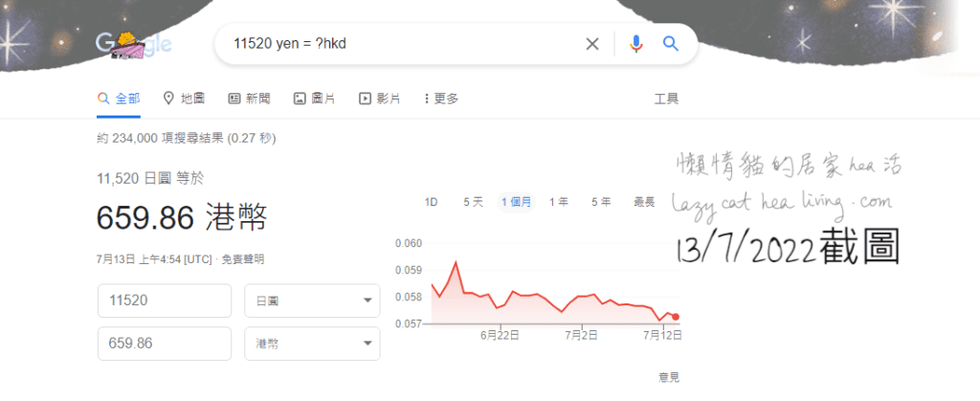980x401 pixels.
Task: Select the 1 年 chart range
Action: click(559, 202)
